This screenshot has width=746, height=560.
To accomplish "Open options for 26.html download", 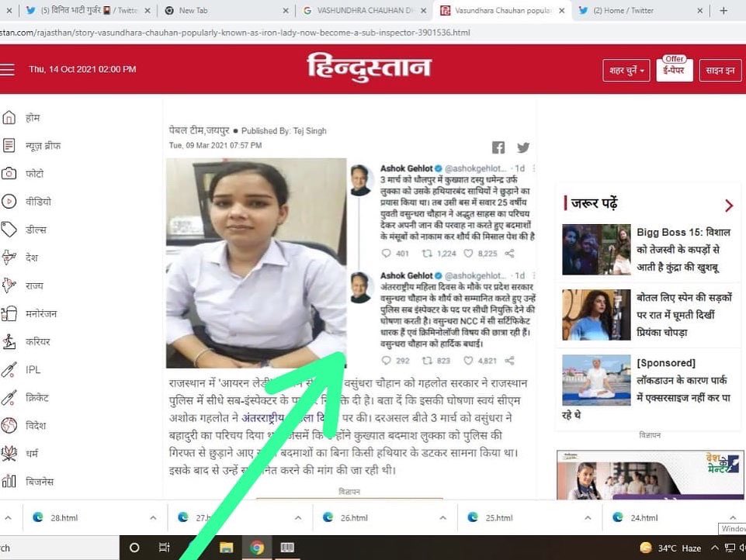I will (x=443, y=517).
